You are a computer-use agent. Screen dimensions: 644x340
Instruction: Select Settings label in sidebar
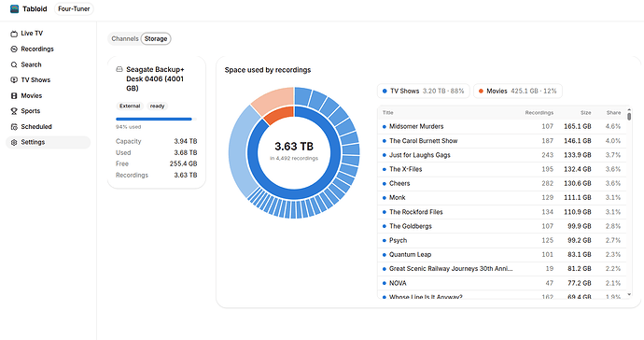point(33,142)
